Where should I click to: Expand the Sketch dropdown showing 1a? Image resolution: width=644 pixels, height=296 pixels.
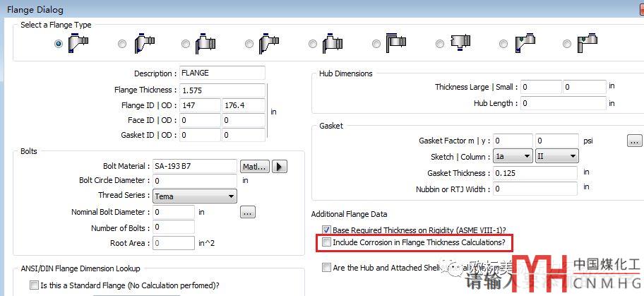513,156
